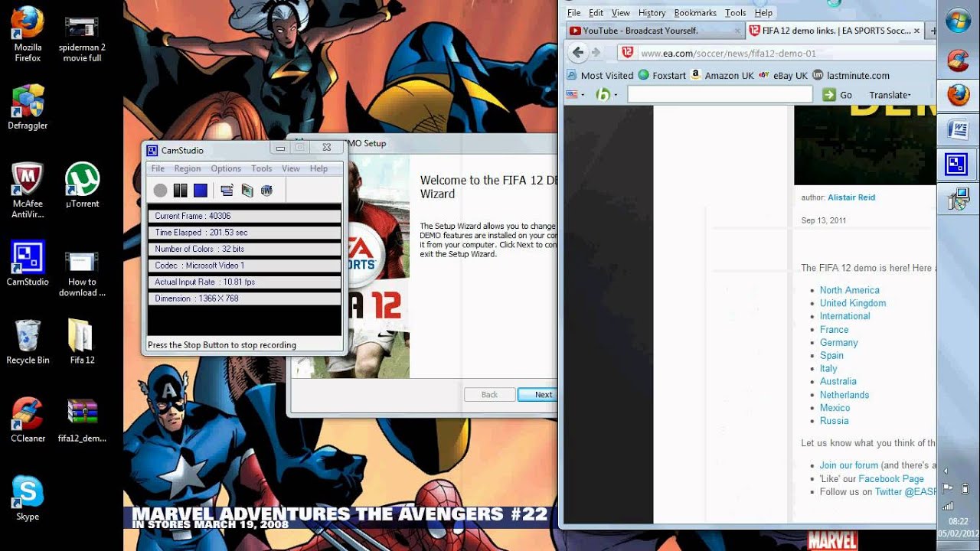The height and width of the screenshot is (551, 980).
Task: Open µTorrent desktop icon
Action: [82, 184]
